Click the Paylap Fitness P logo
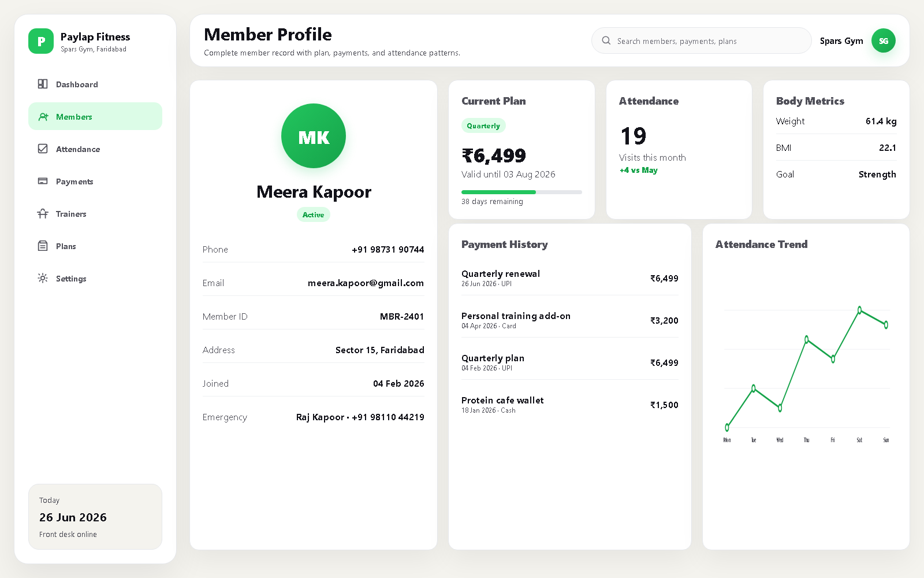 click(x=41, y=41)
